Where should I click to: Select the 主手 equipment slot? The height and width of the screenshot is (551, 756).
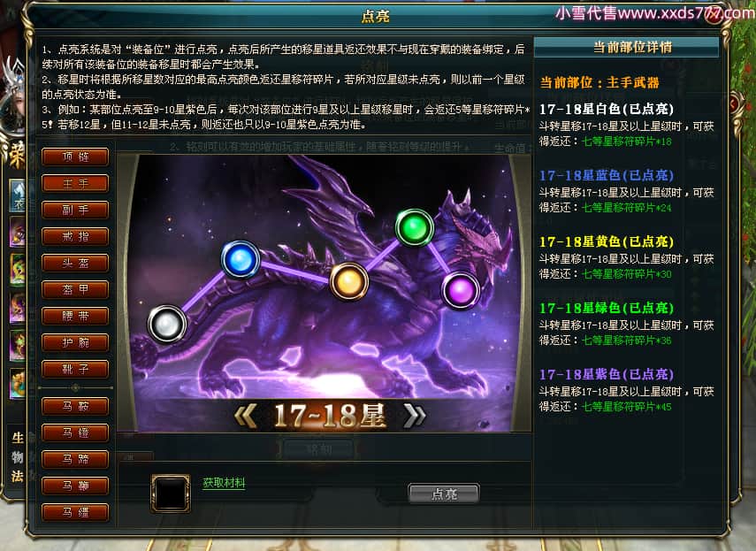click(x=75, y=183)
